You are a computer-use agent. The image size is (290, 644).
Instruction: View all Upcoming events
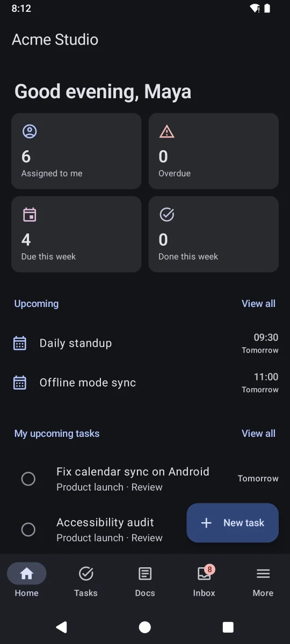point(258,304)
